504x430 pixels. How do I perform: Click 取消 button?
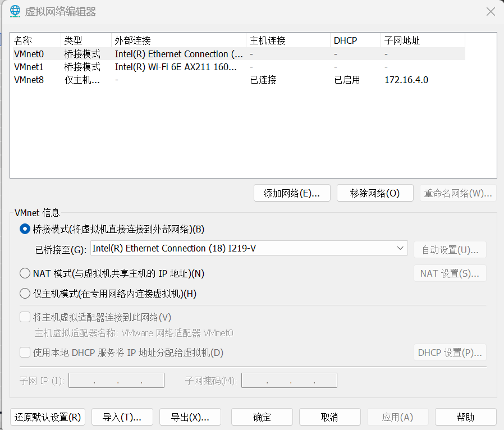(x=330, y=417)
